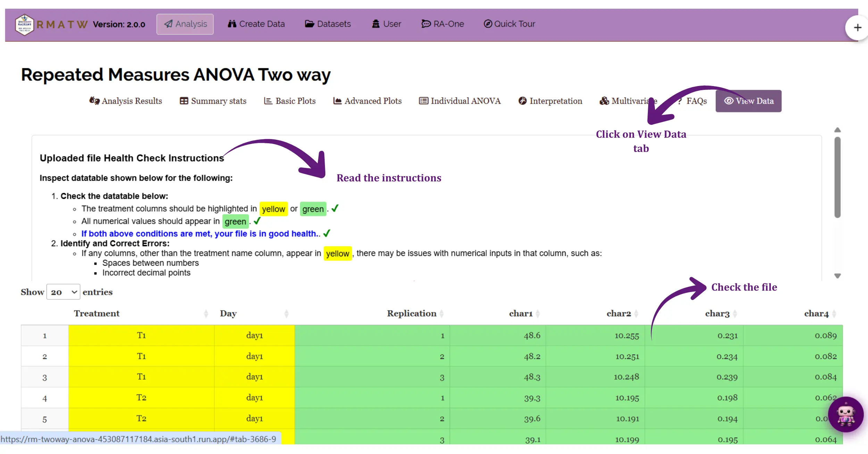Open Create Data binoculars menu item

pos(256,24)
